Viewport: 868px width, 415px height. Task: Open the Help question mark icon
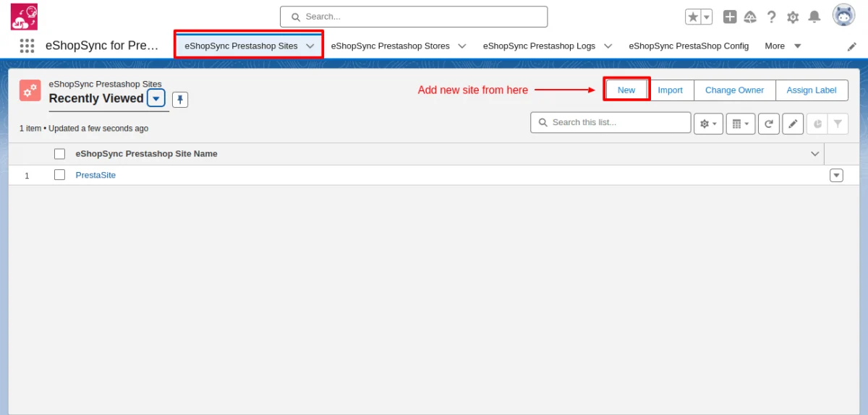[x=772, y=17]
